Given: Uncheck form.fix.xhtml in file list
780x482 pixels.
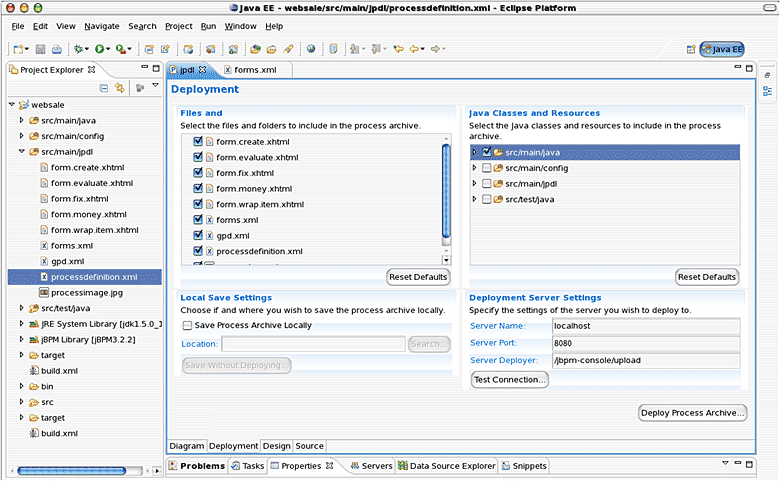Looking at the screenshot, I should point(198,173).
